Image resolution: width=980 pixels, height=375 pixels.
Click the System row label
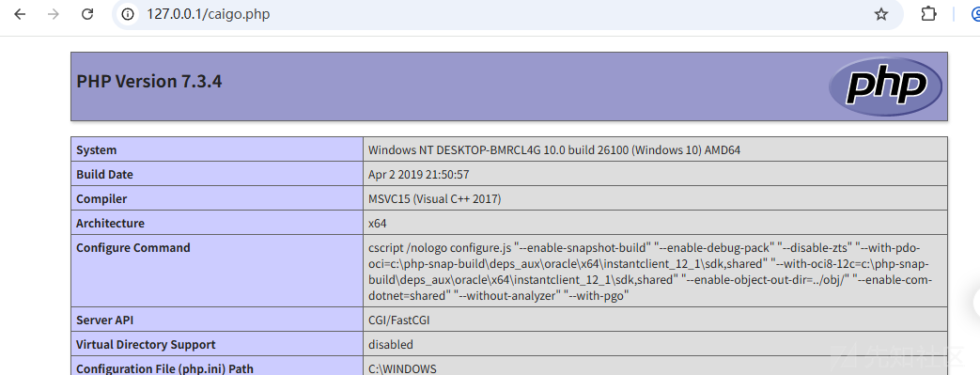tap(96, 150)
